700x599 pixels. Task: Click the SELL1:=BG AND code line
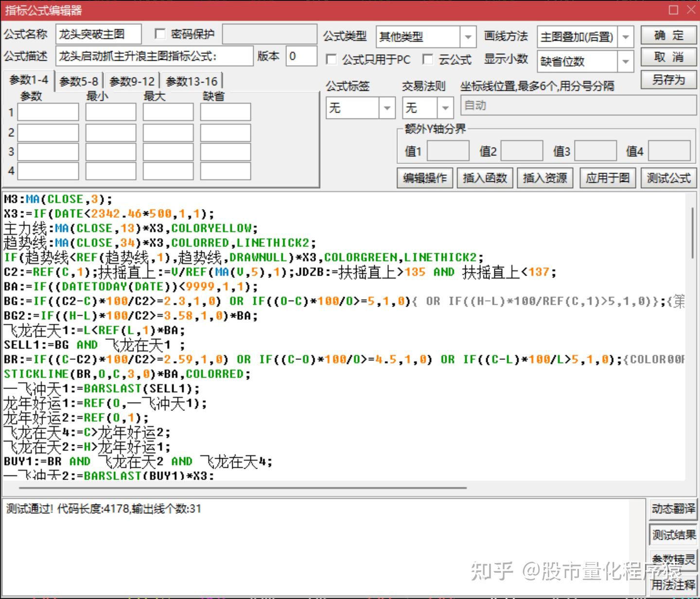click(x=95, y=345)
